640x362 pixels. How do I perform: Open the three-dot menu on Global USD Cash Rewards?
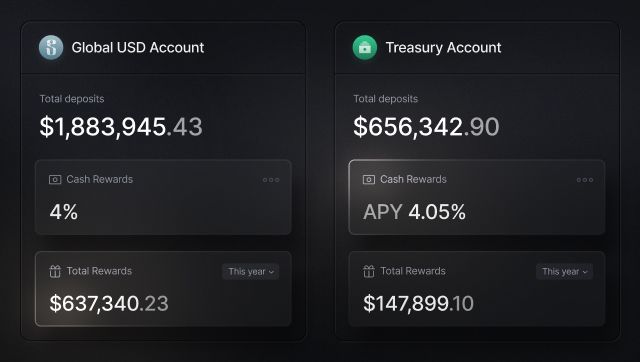(x=271, y=180)
